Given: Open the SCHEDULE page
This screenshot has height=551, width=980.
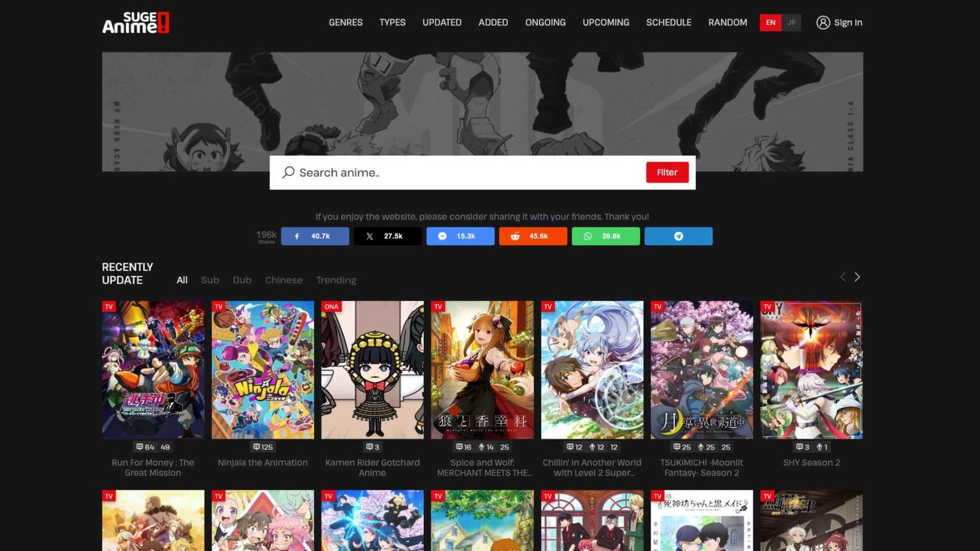Looking at the screenshot, I should [x=669, y=22].
